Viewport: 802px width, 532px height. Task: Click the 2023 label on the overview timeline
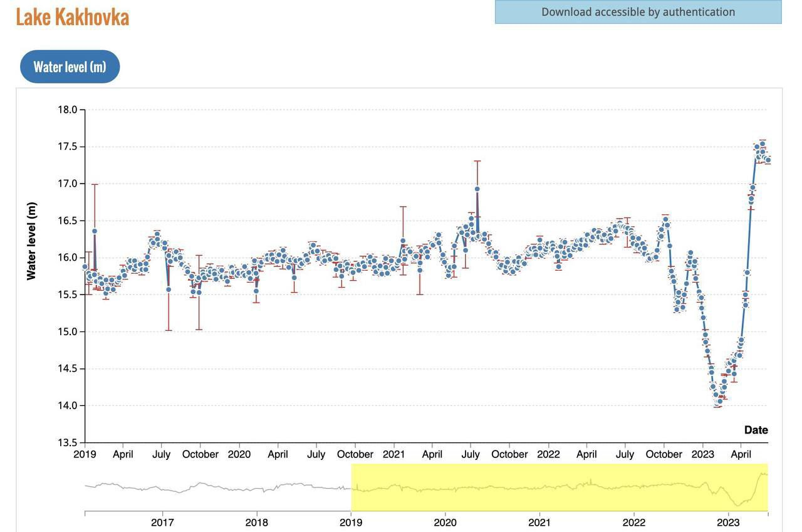(x=728, y=523)
